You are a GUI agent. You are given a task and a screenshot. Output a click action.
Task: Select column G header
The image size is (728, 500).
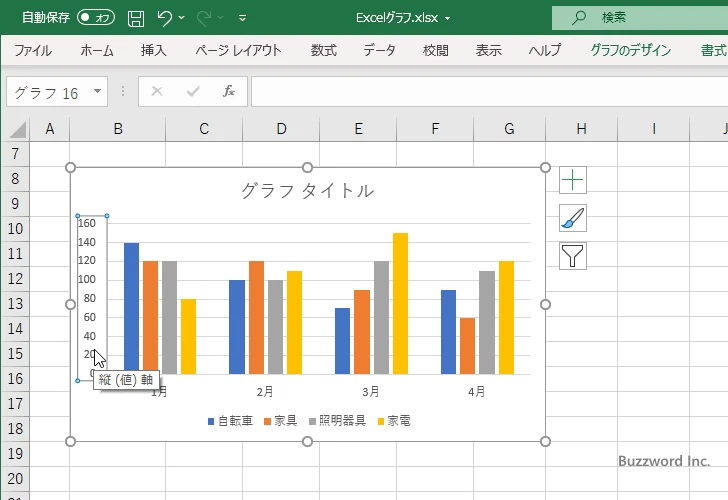pos(509,129)
